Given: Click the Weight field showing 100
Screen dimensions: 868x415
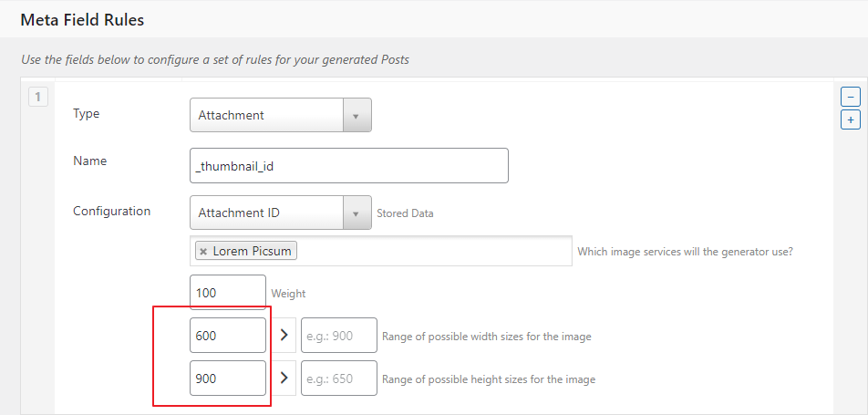Looking at the screenshot, I should pyautogui.click(x=228, y=293).
